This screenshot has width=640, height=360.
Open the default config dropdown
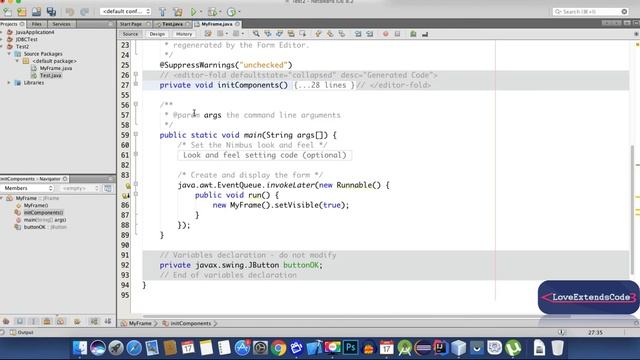pos(125,11)
